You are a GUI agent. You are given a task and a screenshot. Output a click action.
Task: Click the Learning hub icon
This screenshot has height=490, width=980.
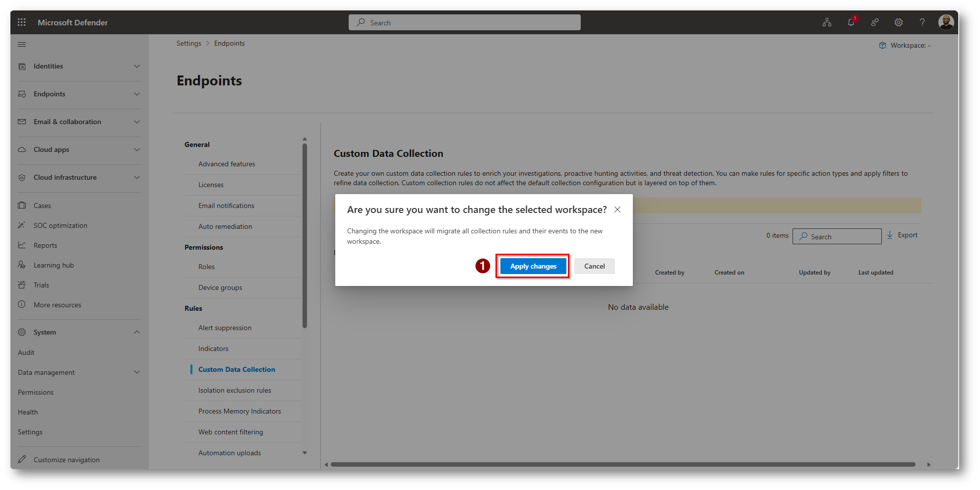[22, 265]
